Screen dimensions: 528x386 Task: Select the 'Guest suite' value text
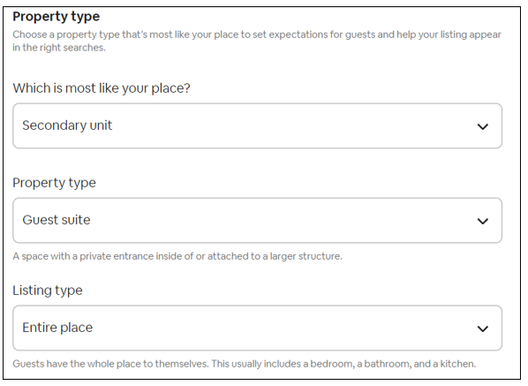(x=56, y=220)
